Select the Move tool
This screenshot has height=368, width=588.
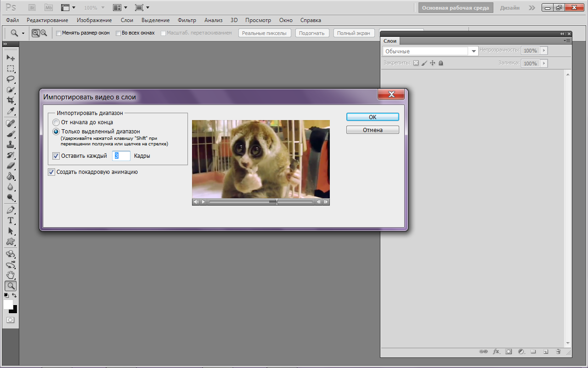(11, 58)
